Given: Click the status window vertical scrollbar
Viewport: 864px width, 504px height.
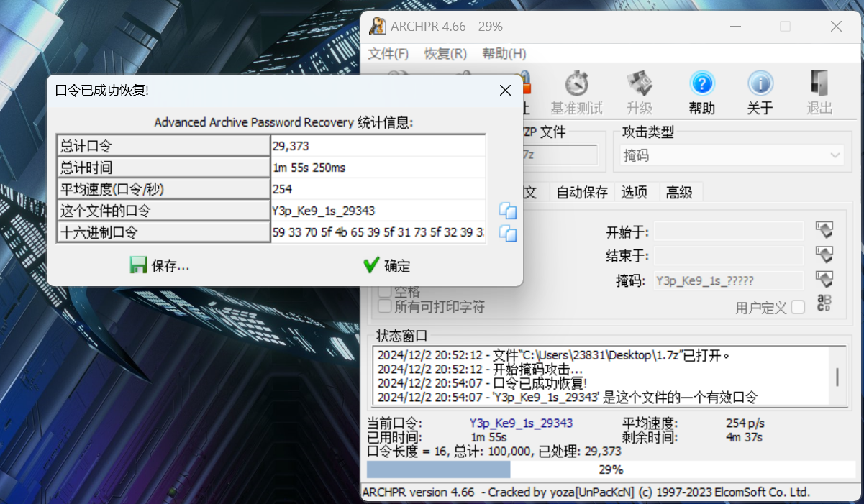Looking at the screenshot, I should coord(836,377).
